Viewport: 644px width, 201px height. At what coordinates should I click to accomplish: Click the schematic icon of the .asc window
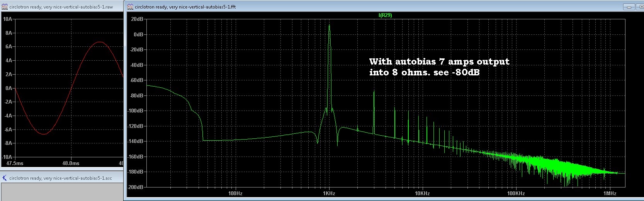pyautogui.click(x=5, y=178)
